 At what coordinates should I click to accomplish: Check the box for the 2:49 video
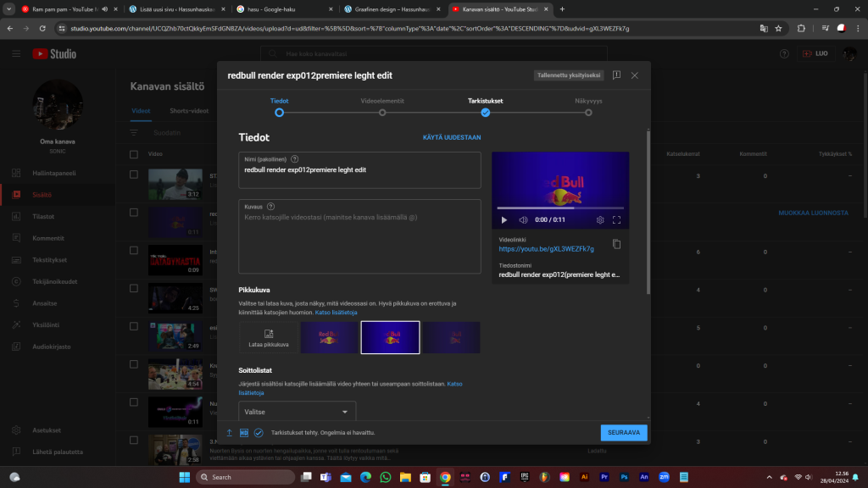134,326
